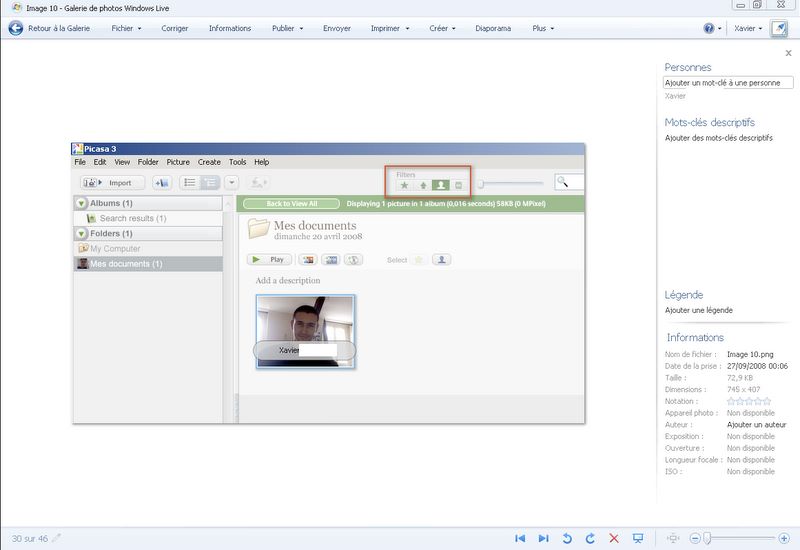The width and height of the screenshot is (800, 550).
Task: Open the Corriger panel
Action: (174, 29)
